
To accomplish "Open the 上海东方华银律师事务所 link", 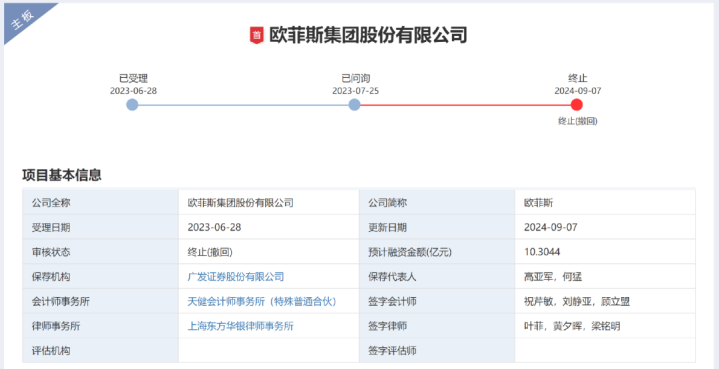I will pos(241,326).
